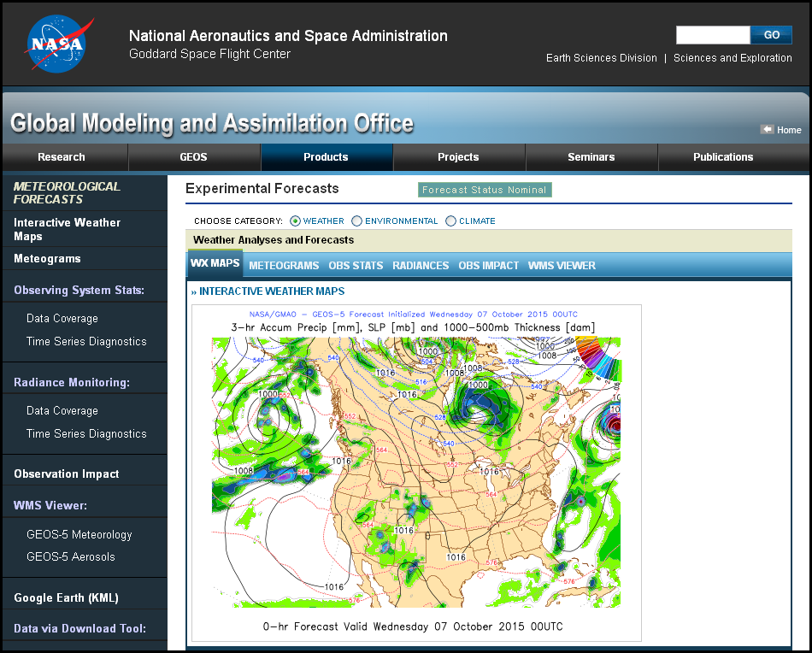This screenshot has height=653, width=812.
Task: Open the Seminars menu
Action: 591,157
